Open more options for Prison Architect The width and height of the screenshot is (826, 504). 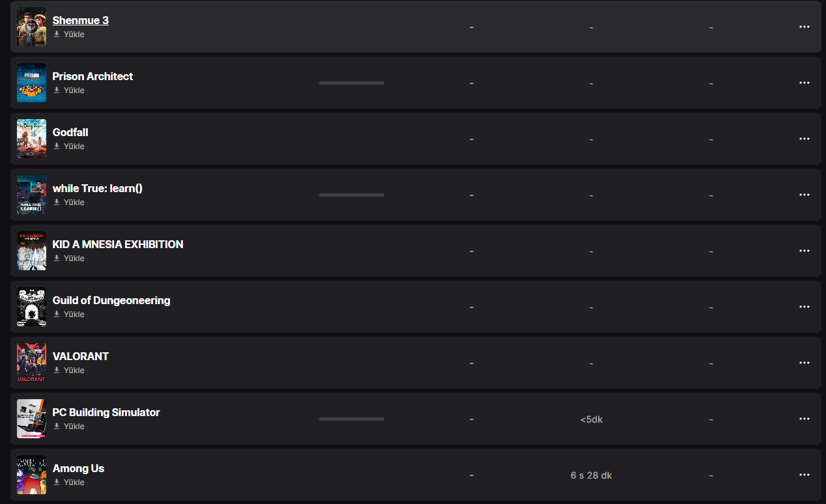tap(804, 83)
